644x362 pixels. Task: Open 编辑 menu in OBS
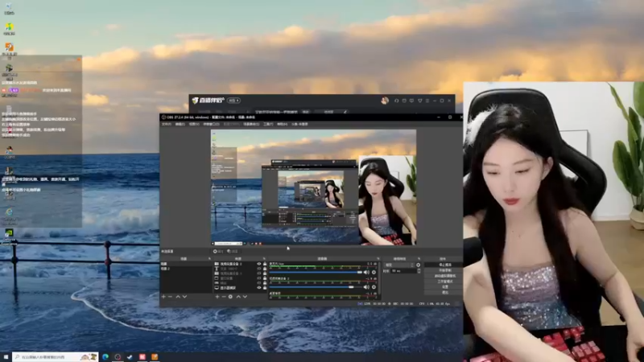coord(180,124)
